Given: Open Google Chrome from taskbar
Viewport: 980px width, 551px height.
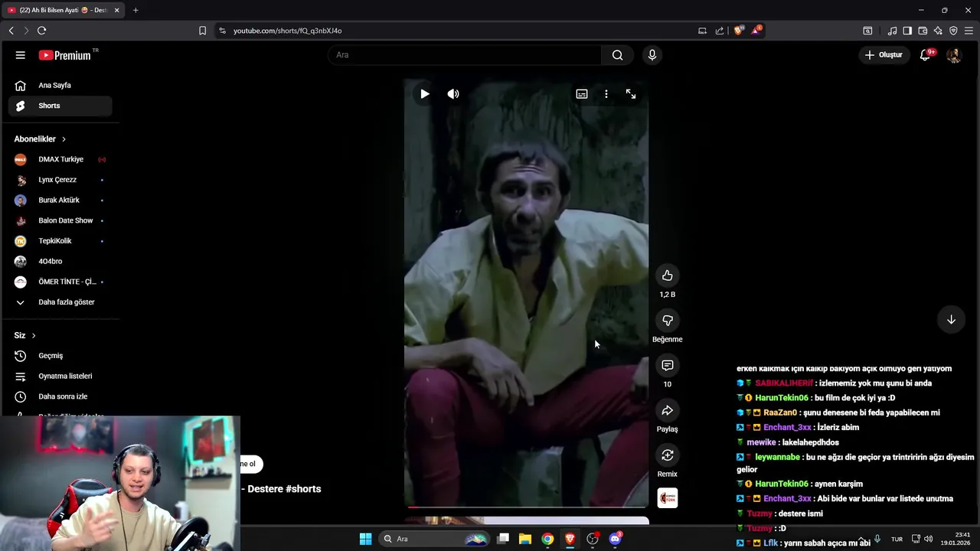Looking at the screenshot, I should point(547,539).
